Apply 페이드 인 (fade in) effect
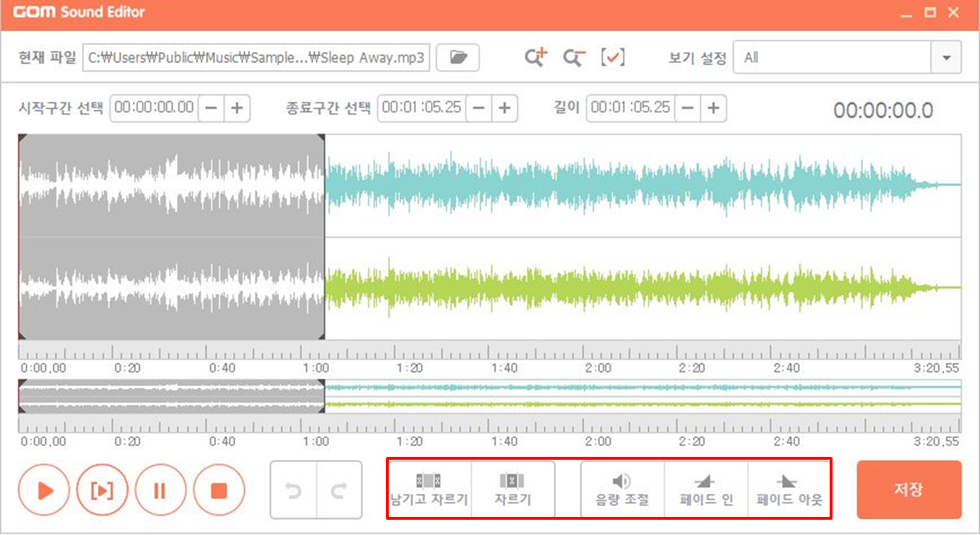980x535 pixels. 705,489
